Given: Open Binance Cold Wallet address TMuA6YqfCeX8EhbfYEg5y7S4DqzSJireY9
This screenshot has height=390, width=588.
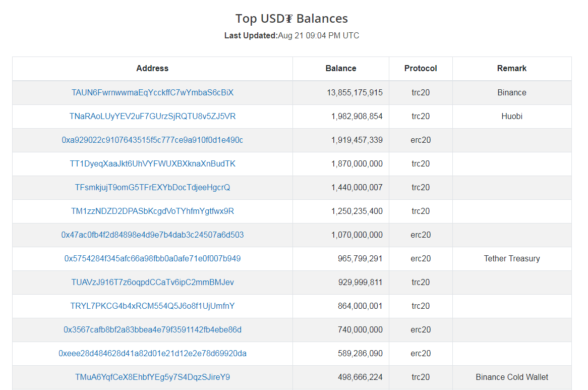Looking at the screenshot, I should click(x=152, y=377).
